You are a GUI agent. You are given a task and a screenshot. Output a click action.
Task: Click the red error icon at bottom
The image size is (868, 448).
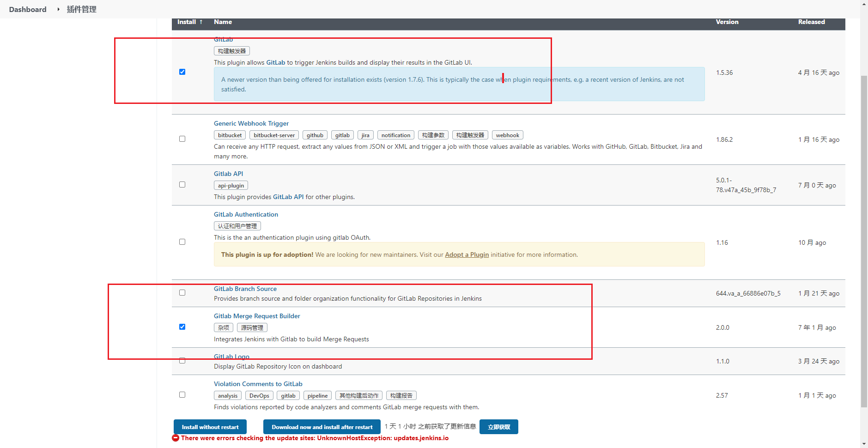176,438
